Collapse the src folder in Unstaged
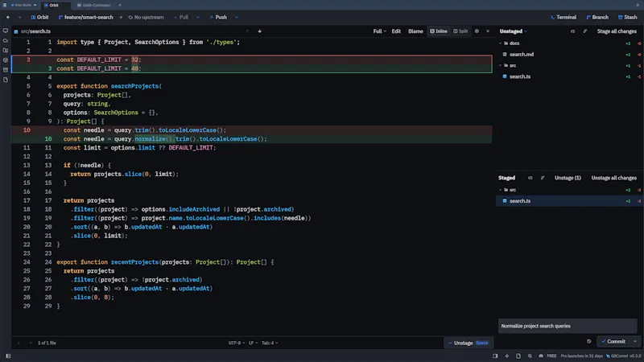Viewport: 644px width, 362px height. tap(500, 65)
